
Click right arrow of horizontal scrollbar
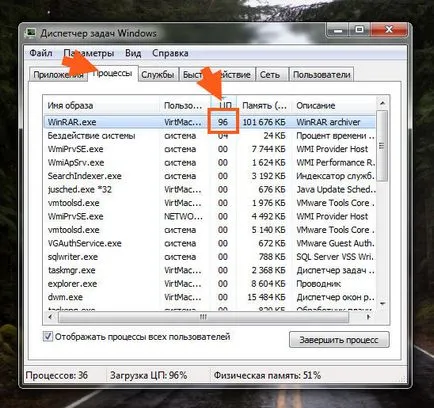368,317
